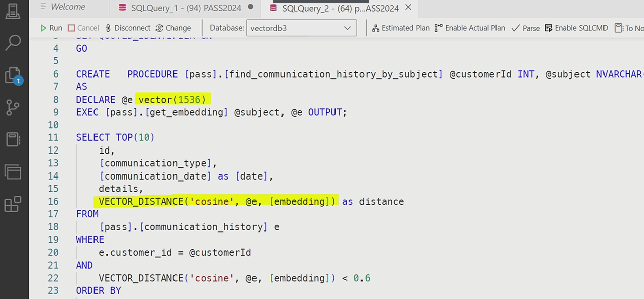Viewport: 644px width, 299px height.
Task: Open the Explorer files icon with badge
Action: (x=14, y=76)
